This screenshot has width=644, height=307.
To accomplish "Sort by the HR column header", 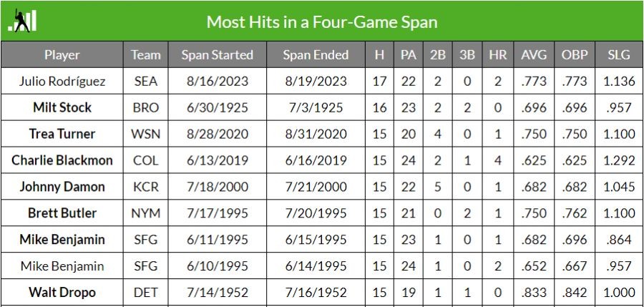I will coord(498,54).
